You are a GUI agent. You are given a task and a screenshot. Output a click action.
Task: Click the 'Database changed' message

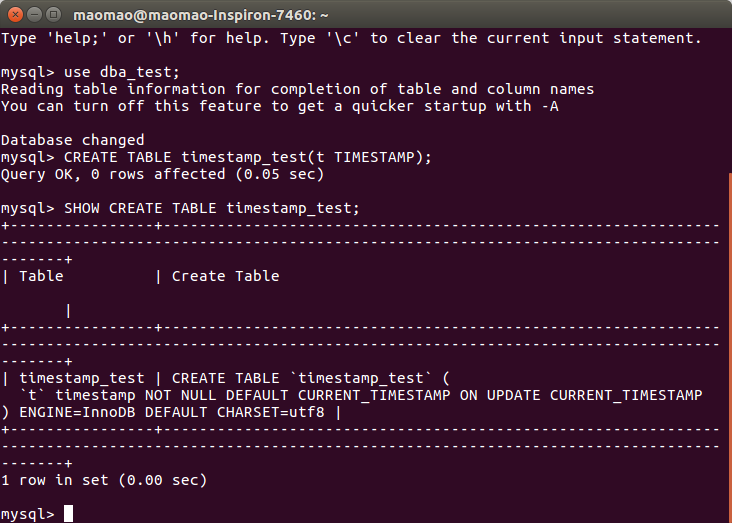(x=73, y=140)
